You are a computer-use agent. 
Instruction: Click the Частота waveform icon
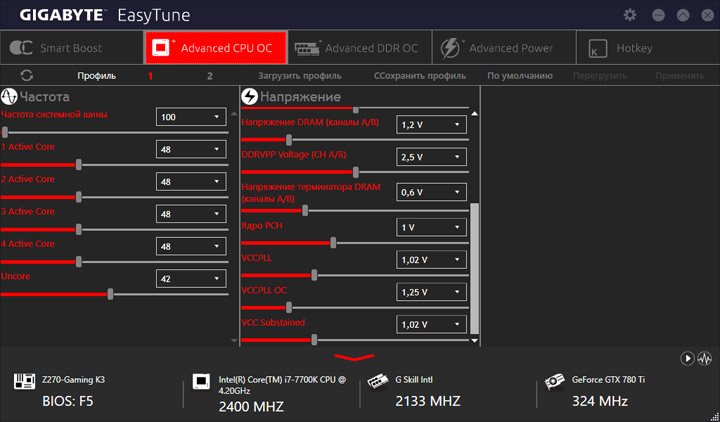pyautogui.click(x=9, y=96)
